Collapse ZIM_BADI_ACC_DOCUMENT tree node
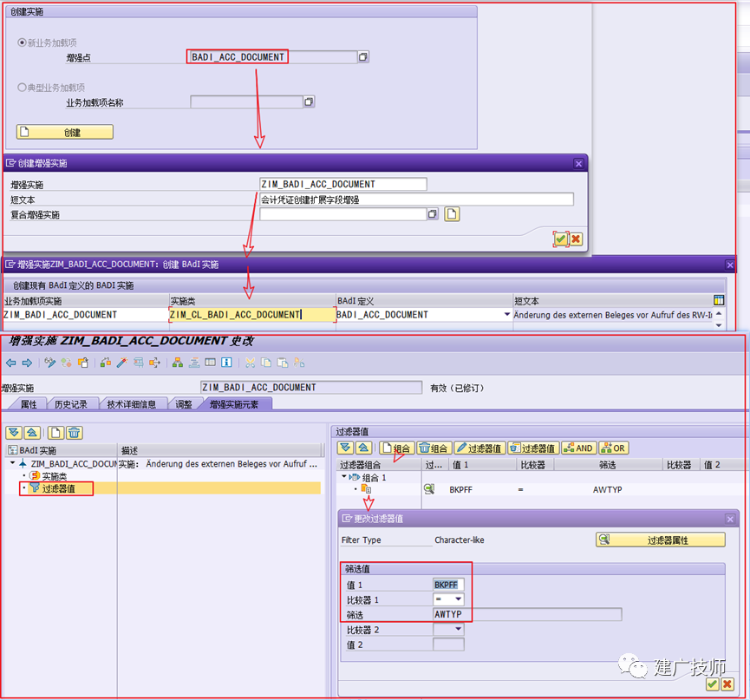Image resolution: width=750 pixels, height=700 pixels. tap(12, 463)
